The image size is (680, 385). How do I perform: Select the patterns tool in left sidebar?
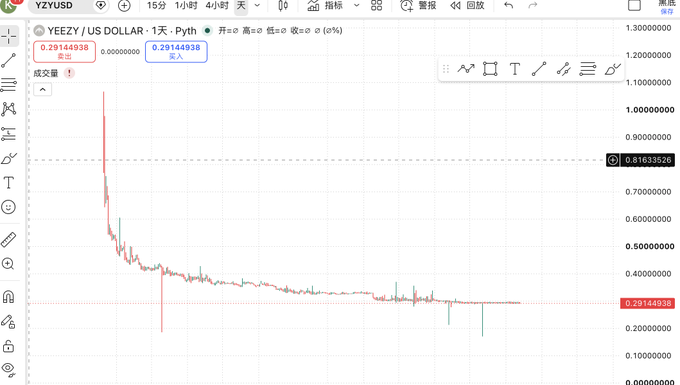tap(9, 109)
